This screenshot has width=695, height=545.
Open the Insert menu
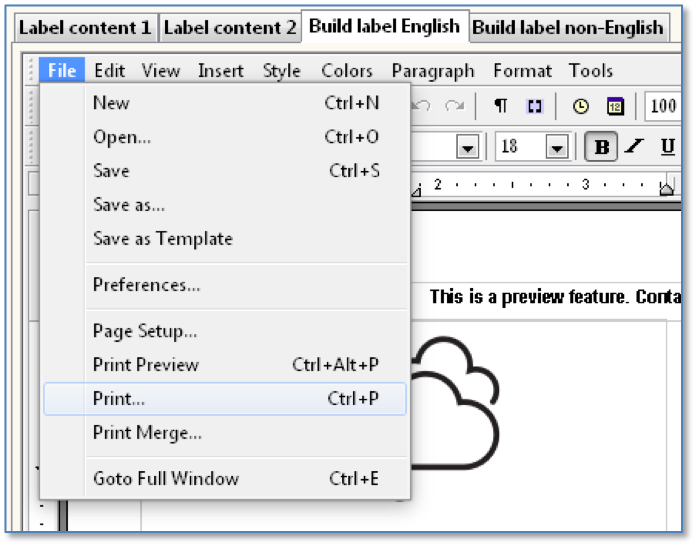click(x=221, y=70)
